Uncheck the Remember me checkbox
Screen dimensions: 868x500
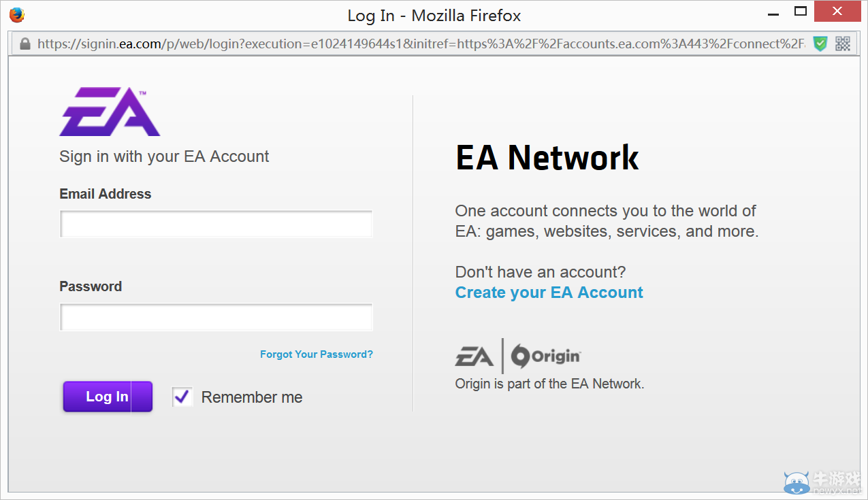click(182, 397)
